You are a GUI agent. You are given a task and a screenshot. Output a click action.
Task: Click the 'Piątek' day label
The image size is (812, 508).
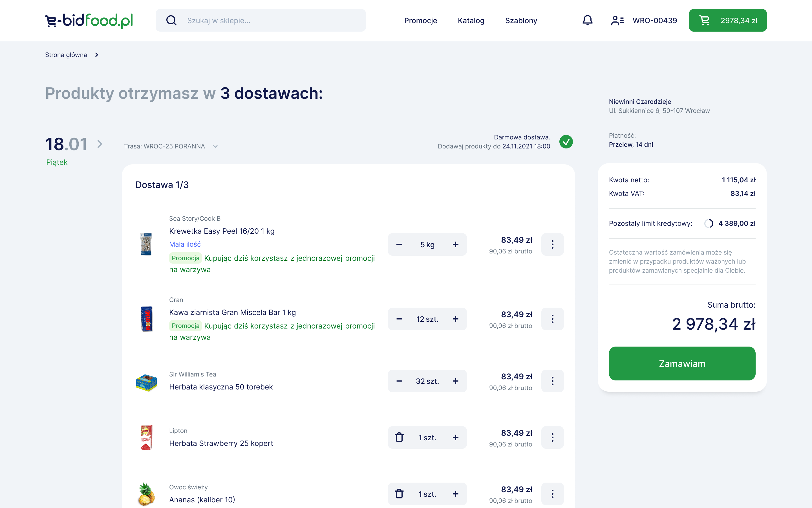tap(57, 162)
